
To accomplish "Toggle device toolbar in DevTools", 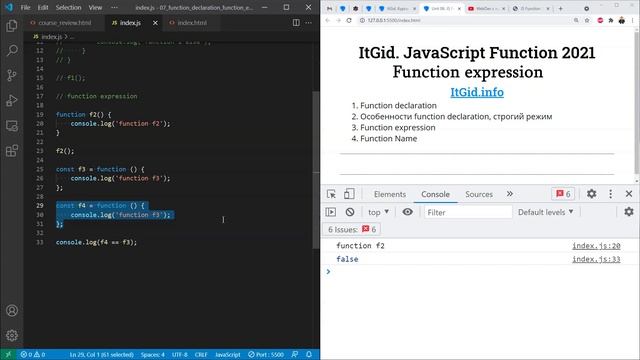I will pyautogui.click(x=349, y=194).
